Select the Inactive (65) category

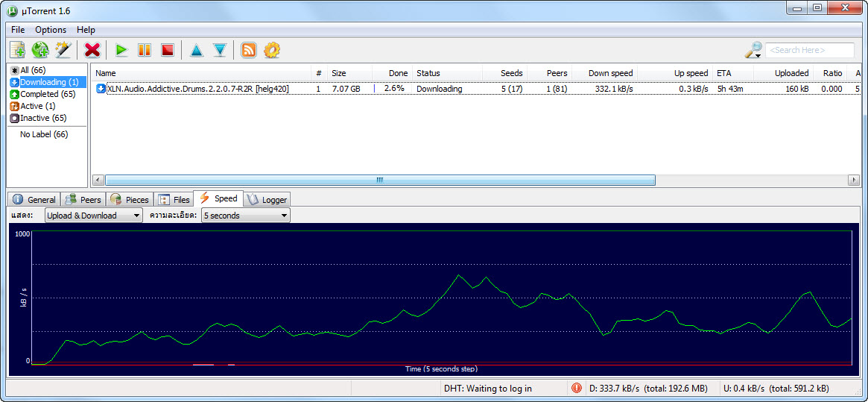(x=38, y=118)
